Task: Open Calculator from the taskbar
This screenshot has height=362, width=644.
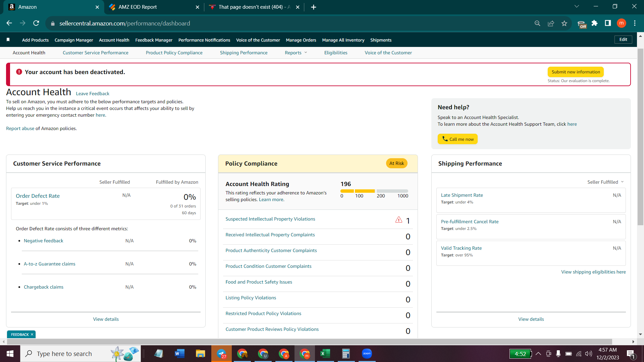Action: coord(346,354)
